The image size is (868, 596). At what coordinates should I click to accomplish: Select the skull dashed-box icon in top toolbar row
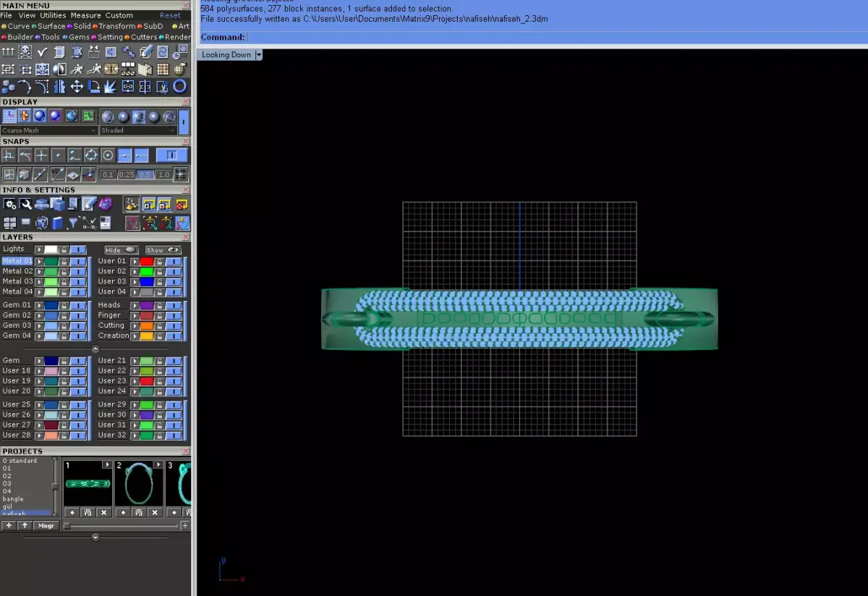(x=25, y=51)
